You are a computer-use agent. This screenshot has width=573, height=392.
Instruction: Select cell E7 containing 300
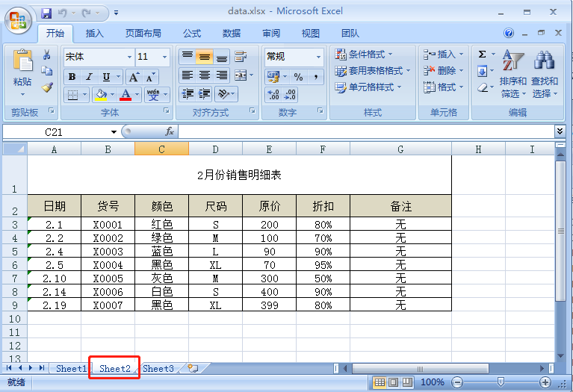click(x=270, y=279)
